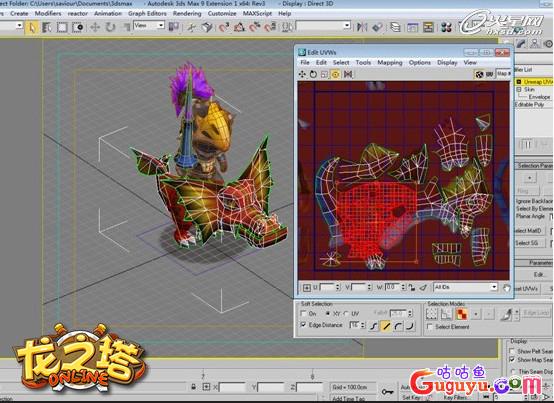Click the Absolute/Offset mode toggle icon
This screenshot has height=403, width=554.
click(x=307, y=288)
